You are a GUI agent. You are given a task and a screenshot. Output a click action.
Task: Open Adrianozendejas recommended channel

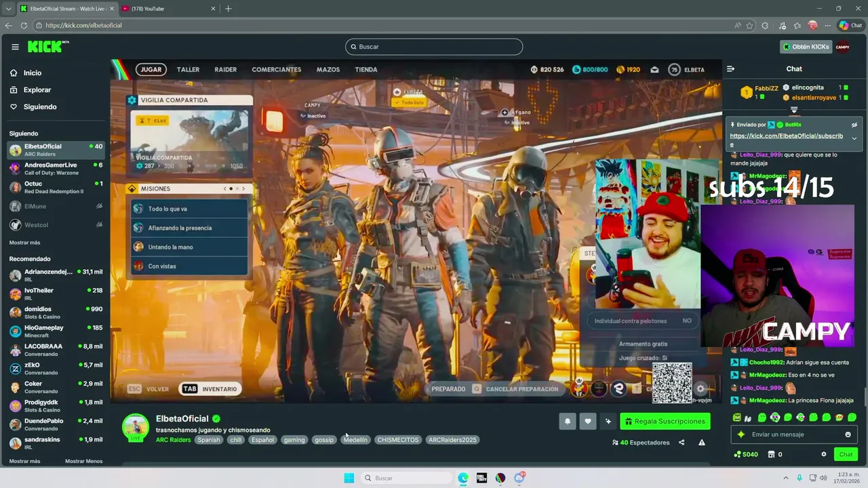click(56, 275)
